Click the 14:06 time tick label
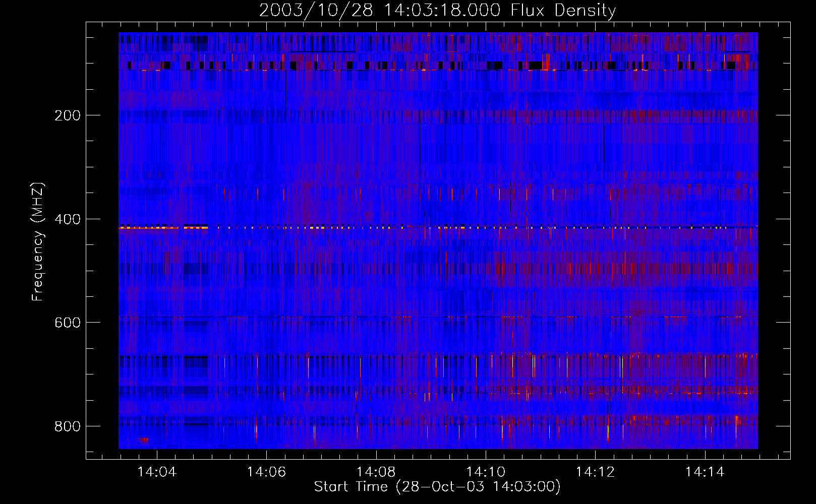Image resolution: width=816 pixels, height=504 pixels. click(x=266, y=472)
